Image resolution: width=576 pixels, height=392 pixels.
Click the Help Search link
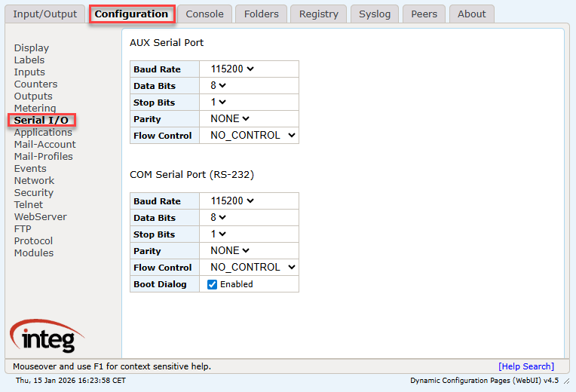(526, 366)
